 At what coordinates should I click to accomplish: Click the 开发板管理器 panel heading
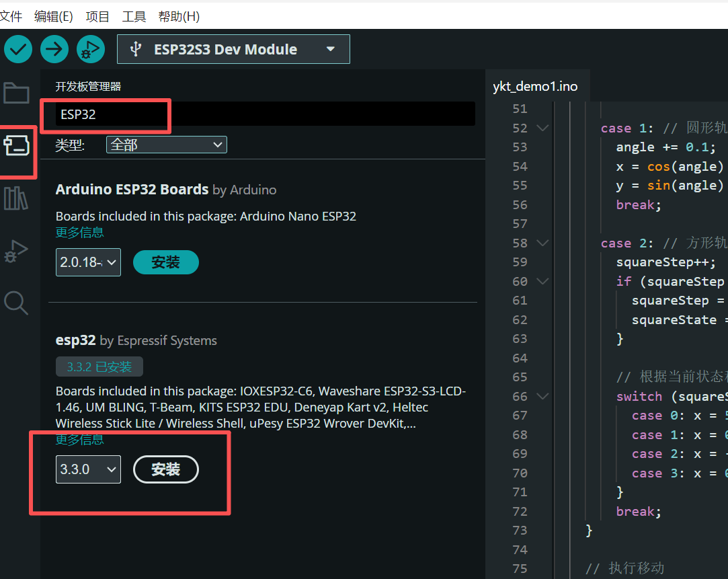coord(88,86)
